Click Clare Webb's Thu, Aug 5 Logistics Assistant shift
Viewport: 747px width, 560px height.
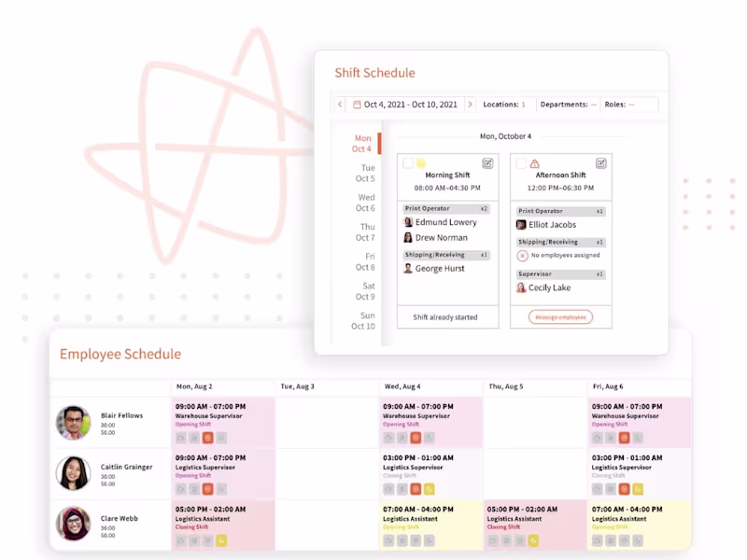coord(535,525)
